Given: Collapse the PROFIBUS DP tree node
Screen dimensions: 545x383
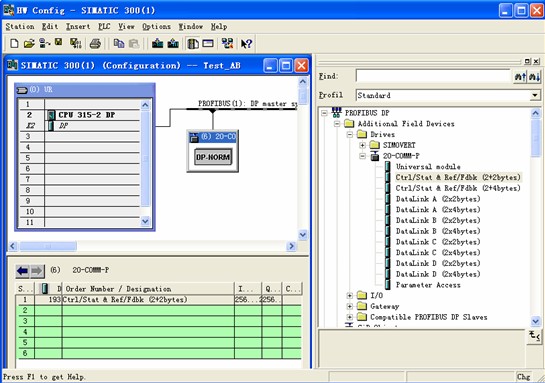Looking at the screenshot, I should pyautogui.click(x=324, y=113).
